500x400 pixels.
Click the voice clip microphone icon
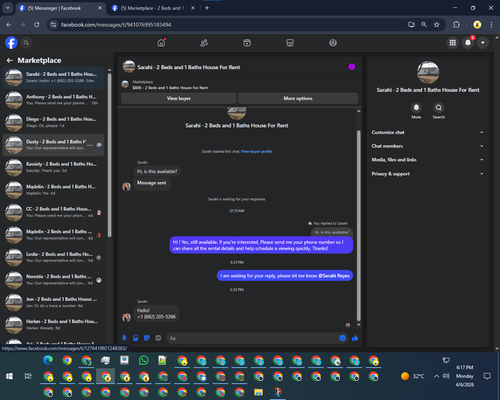[x=124, y=338]
